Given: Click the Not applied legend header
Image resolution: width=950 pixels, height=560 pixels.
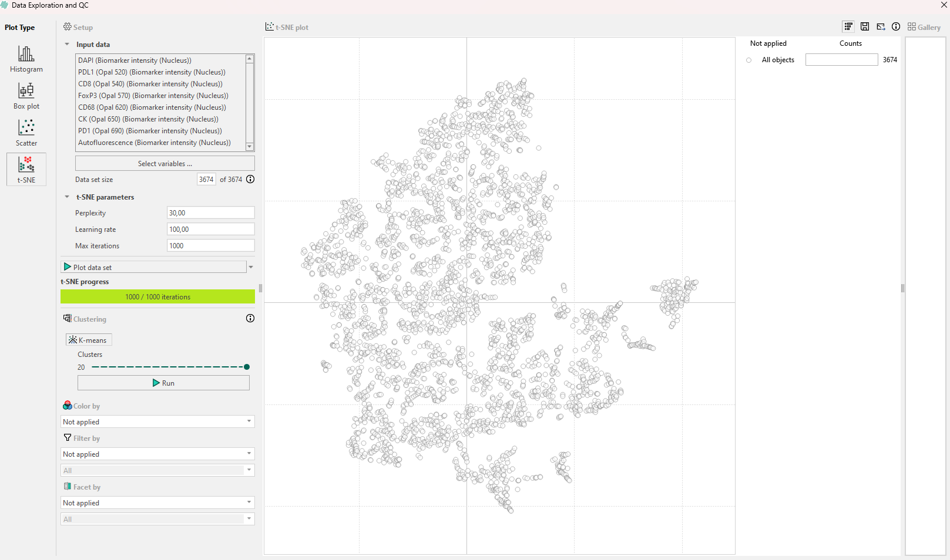Looking at the screenshot, I should pos(768,43).
